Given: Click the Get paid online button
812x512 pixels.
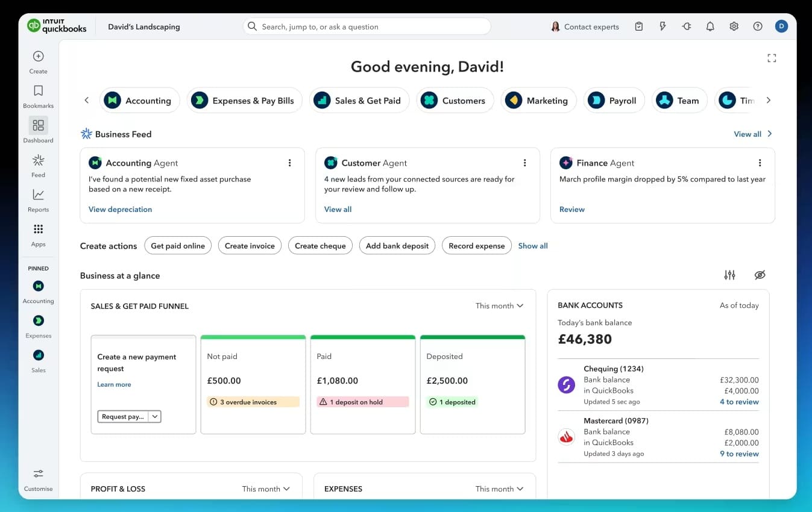Looking at the screenshot, I should pos(178,246).
